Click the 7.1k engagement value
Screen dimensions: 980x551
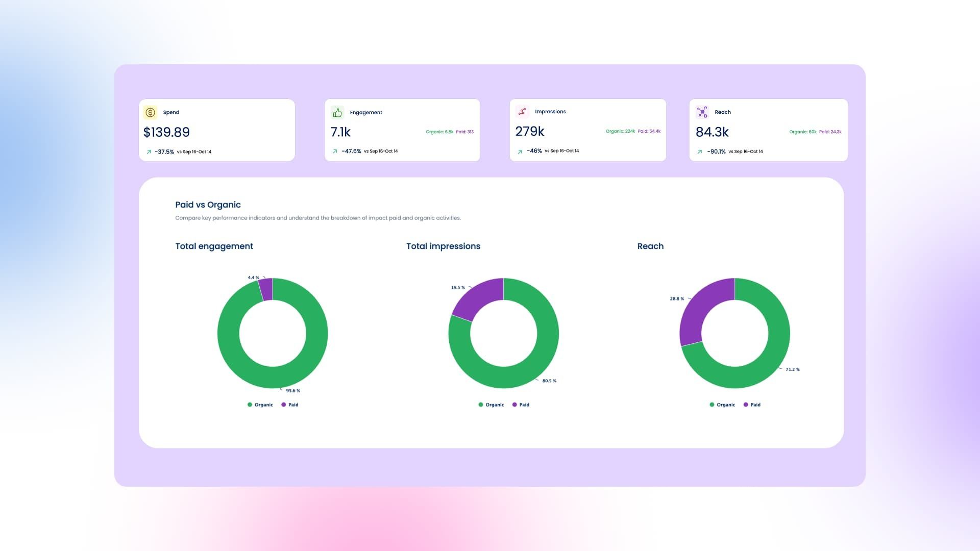pos(340,132)
